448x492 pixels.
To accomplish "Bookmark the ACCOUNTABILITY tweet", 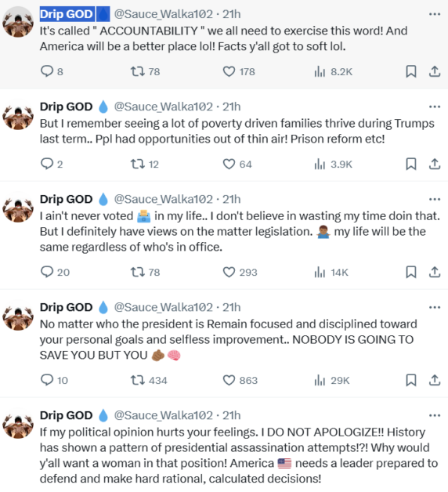I will 411,71.
